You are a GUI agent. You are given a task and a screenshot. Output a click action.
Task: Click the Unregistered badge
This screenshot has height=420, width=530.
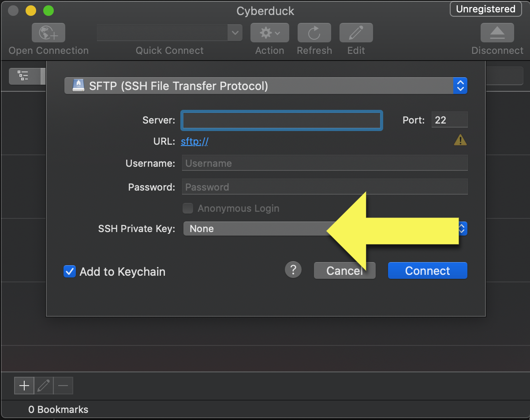click(485, 9)
